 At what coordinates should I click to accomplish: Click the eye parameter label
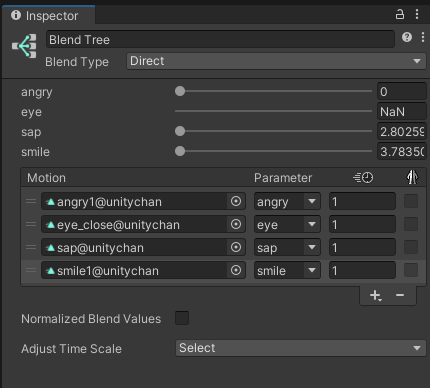tap(31, 112)
